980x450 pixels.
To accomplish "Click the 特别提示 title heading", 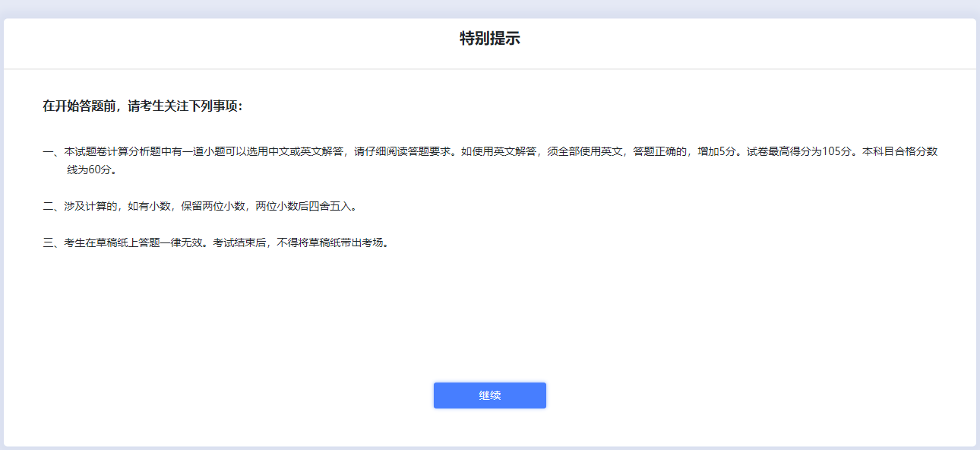I will 489,39.
